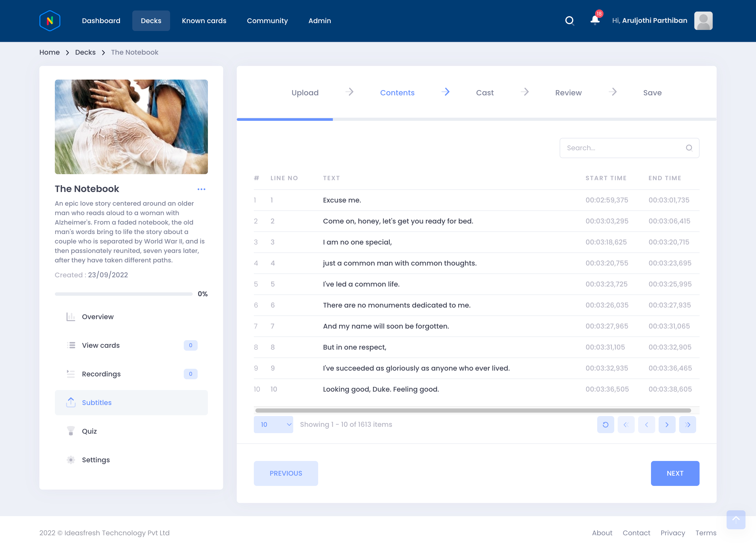Click the END TIME column header

tap(665, 178)
